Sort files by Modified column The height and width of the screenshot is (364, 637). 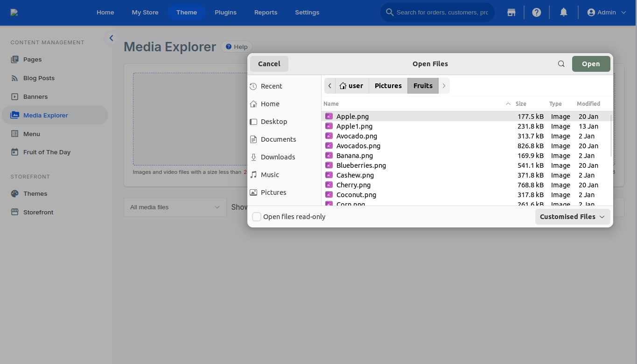click(588, 104)
